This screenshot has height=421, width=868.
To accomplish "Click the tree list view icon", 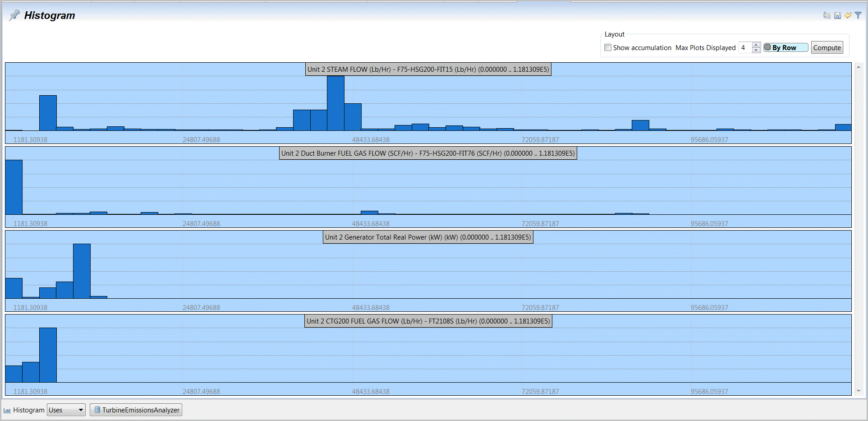I will pos(827,15).
